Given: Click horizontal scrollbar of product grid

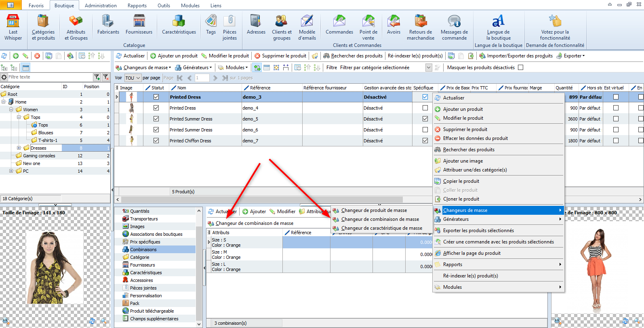Looking at the screenshot, I should (262, 199).
